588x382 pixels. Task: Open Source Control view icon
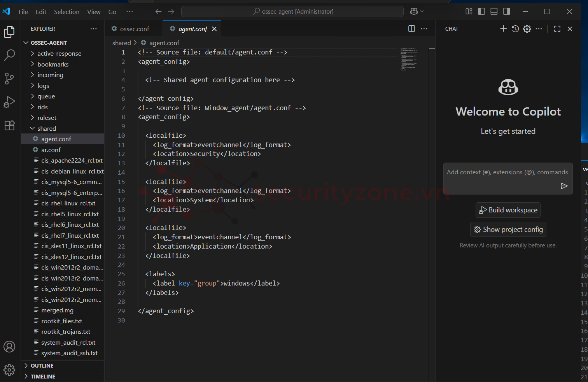pos(9,79)
